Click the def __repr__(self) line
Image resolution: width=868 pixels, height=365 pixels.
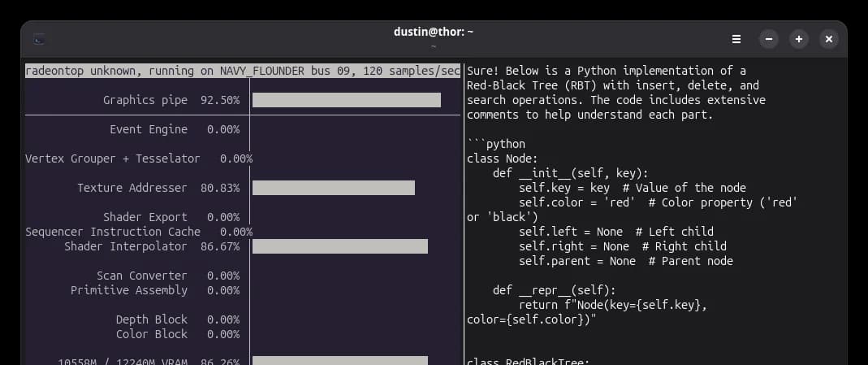coord(554,290)
